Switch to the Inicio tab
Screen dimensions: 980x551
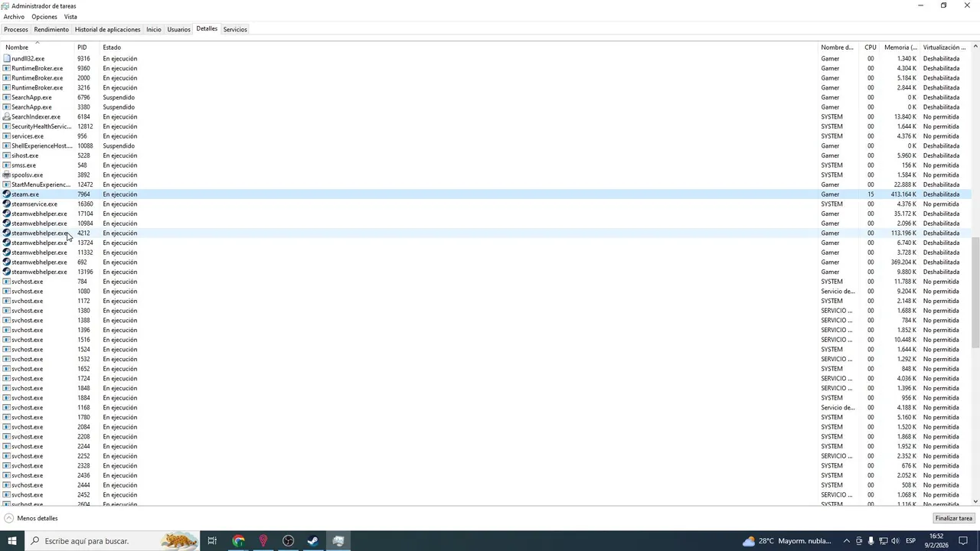pyautogui.click(x=154, y=29)
